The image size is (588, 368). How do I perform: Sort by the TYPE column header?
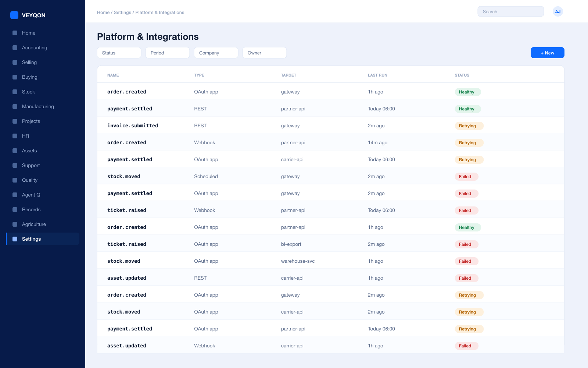pos(199,75)
